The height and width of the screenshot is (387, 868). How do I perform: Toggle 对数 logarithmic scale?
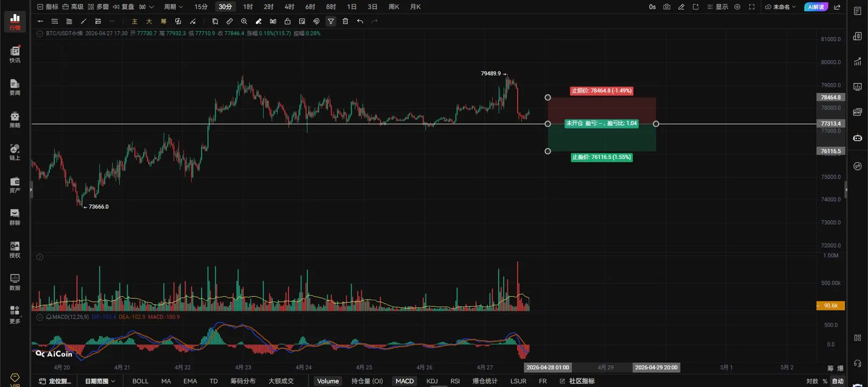[812, 381]
